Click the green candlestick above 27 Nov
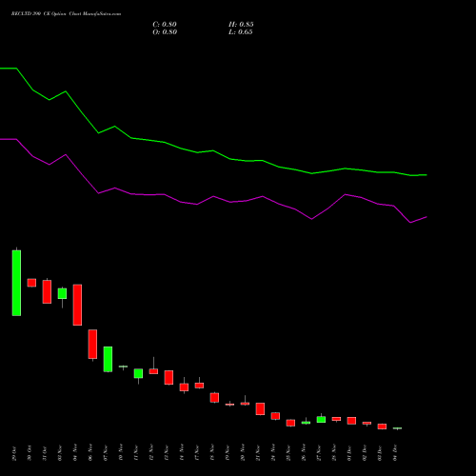This screenshot has width=476, height=476. pyautogui.click(x=321, y=419)
